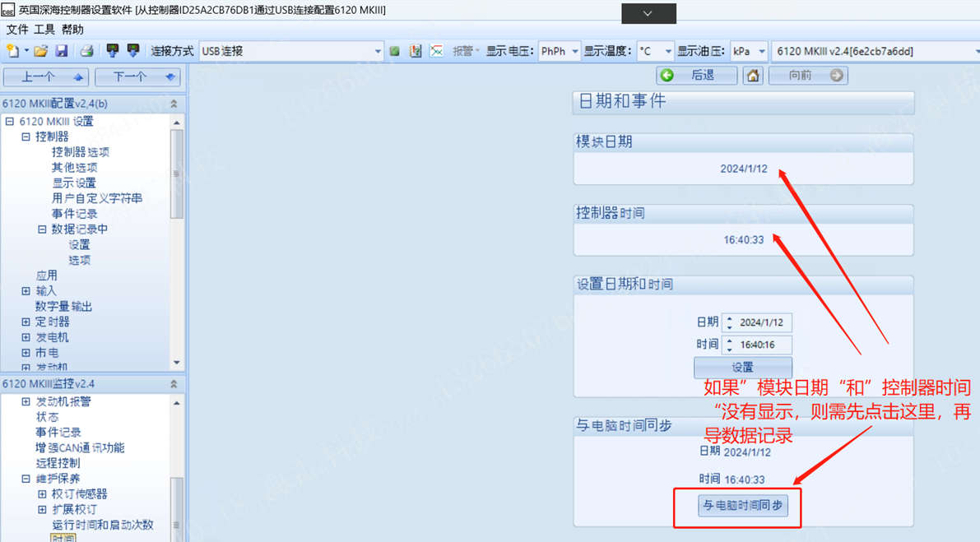Collapse the 数据记录中 tree node
This screenshot has height=542, width=980.
click(42, 229)
